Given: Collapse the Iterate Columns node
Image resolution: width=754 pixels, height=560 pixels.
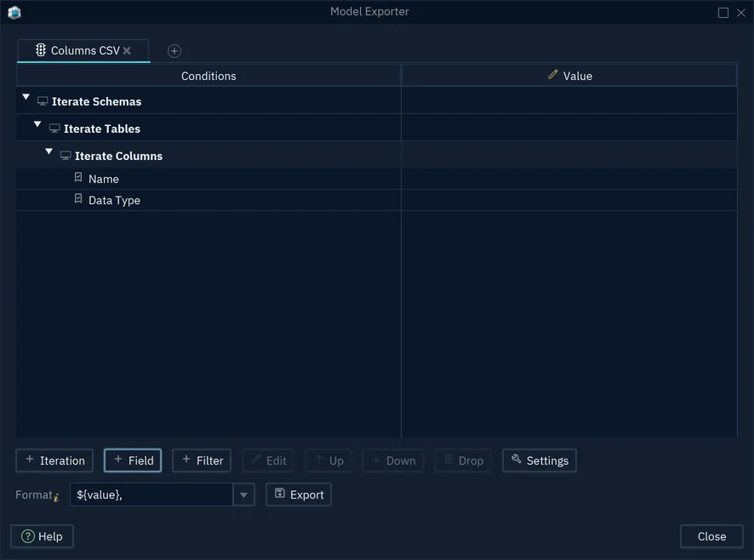Looking at the screenshot, I should tap(49, 151).
